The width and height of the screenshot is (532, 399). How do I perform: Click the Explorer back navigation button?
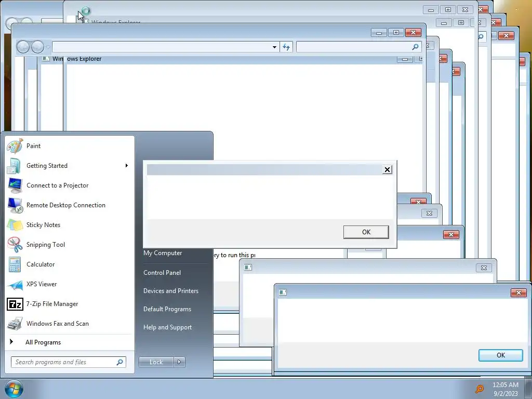[x=23, y=47]
